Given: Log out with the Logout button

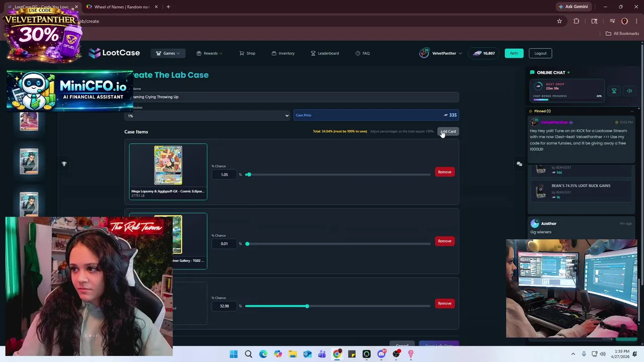Looking at the screenshot, I should point(540,53).
